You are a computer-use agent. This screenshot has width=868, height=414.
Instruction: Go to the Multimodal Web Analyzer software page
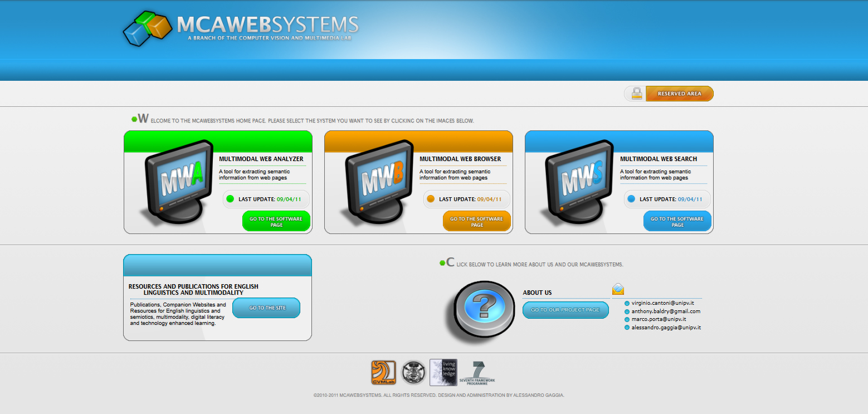276,221
